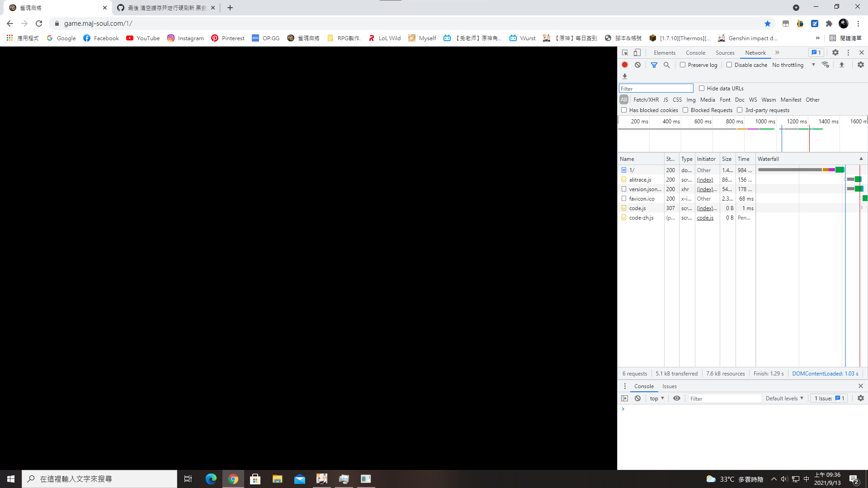Open the JavaScript context dropdown showing top
Image resolution: width=868 pixels, height=488 pixels.
coord(656,398)
